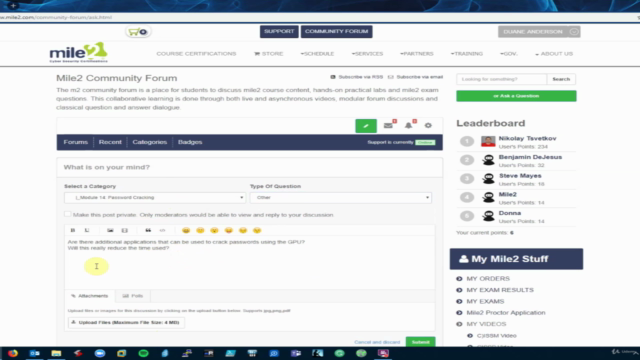Insert the third surprised emoji

coord(214,230)
